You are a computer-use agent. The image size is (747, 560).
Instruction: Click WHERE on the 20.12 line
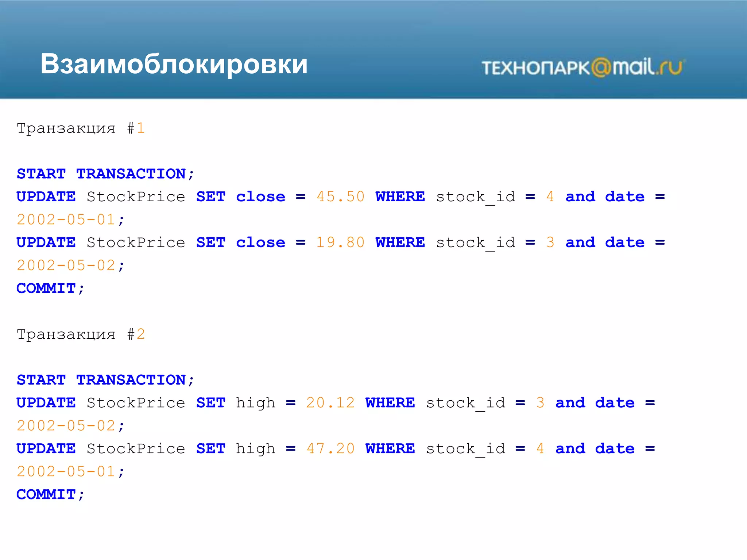pyautogui.click(x=390, y=403)
